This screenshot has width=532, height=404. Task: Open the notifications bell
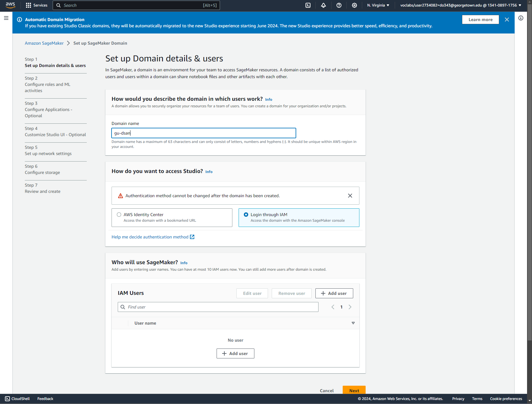[323, 5]
